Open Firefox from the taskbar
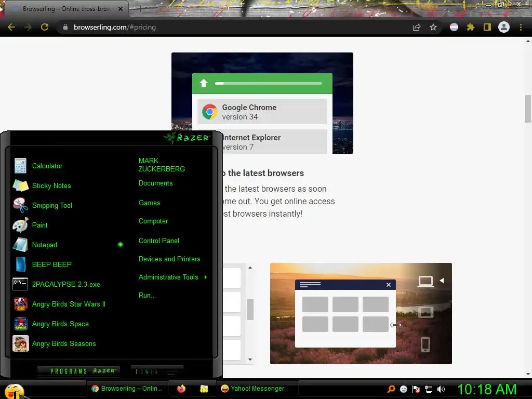The width and height of the screenshot is (532, 399). (181, 389)
